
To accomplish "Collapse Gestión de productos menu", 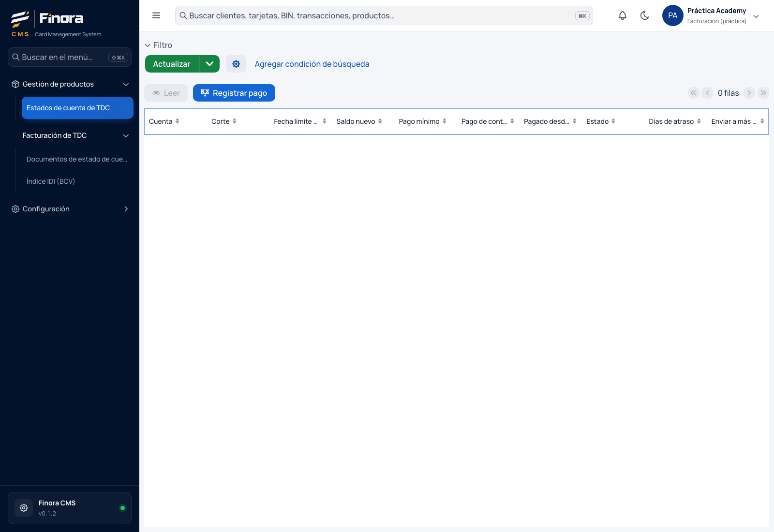I will pos(70,84).
